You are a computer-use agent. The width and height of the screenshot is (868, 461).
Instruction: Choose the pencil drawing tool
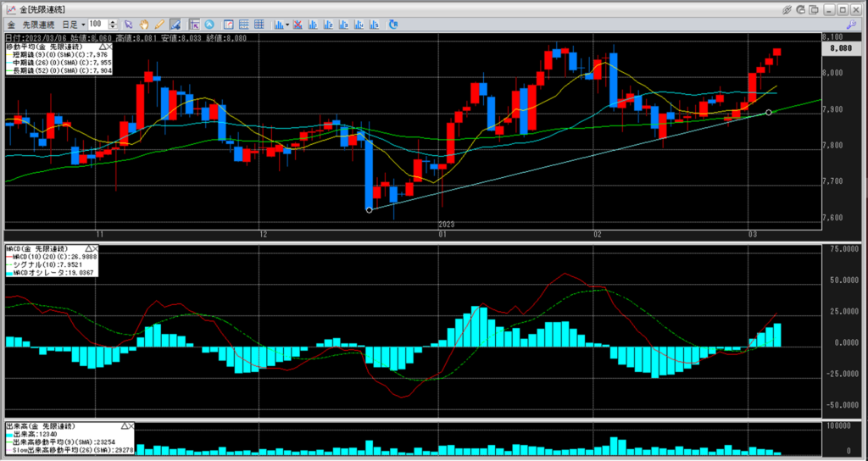click(x=159, y=24)
